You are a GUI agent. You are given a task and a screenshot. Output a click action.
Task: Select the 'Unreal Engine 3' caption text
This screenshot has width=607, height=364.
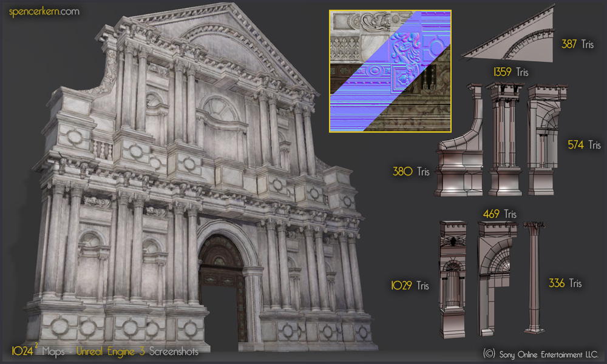(110, 351)
